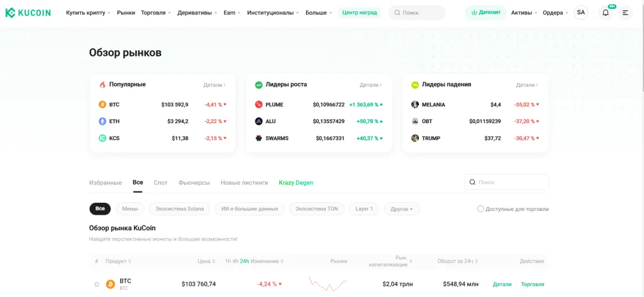This screenshot has width=644, height=297.
Task: Click the TRUMP coin icon
Action: pyautogui.click(x=415, y=138)
